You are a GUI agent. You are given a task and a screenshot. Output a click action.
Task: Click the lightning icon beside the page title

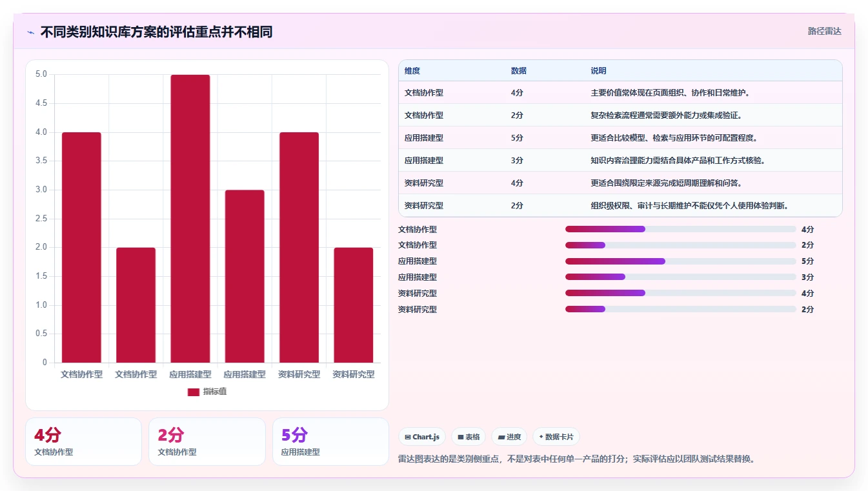[31, 32]
